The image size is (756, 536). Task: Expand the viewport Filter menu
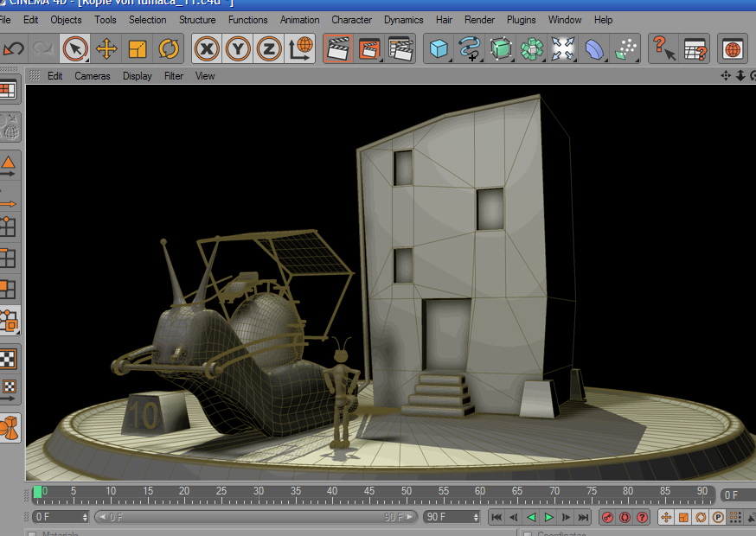pyautogui.click(x=174, y=76)
